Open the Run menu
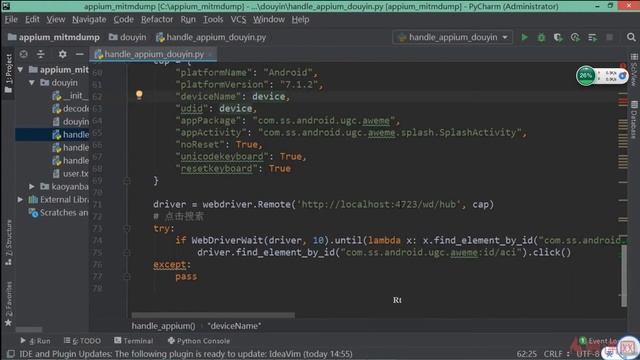 click(x=188, y=19)
